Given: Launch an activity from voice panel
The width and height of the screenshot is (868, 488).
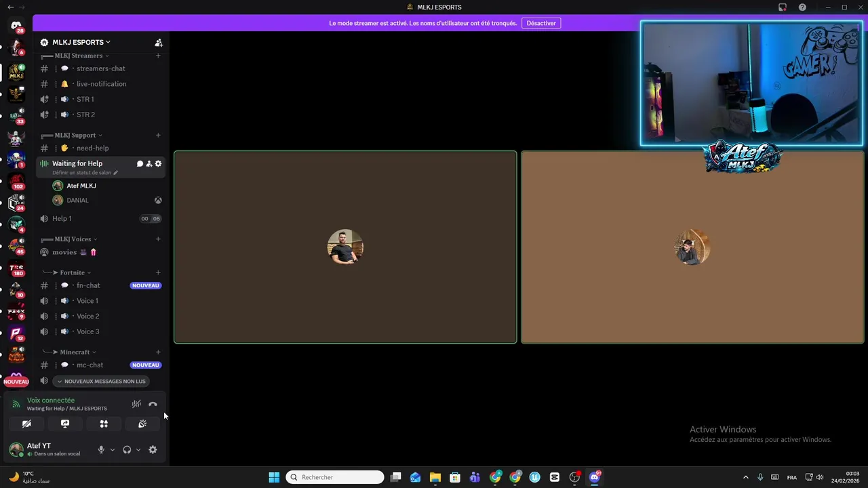Looking at the screenshot, I should [104, 424].
